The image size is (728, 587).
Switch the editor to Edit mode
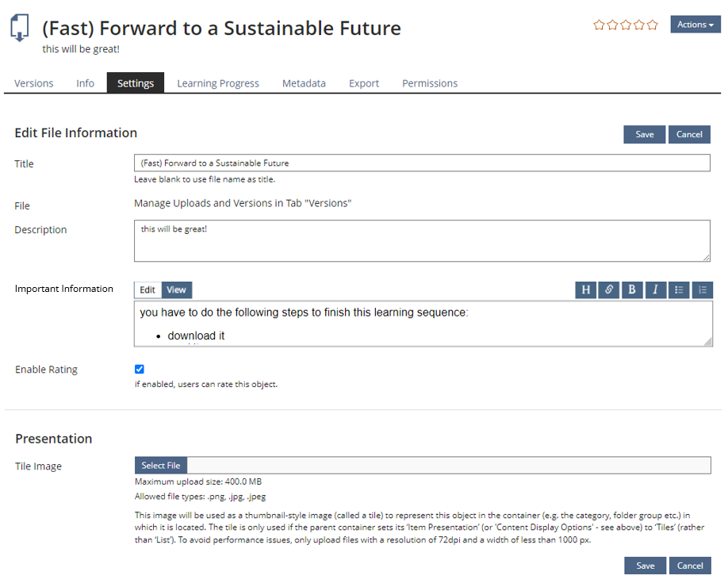point(148,290)
